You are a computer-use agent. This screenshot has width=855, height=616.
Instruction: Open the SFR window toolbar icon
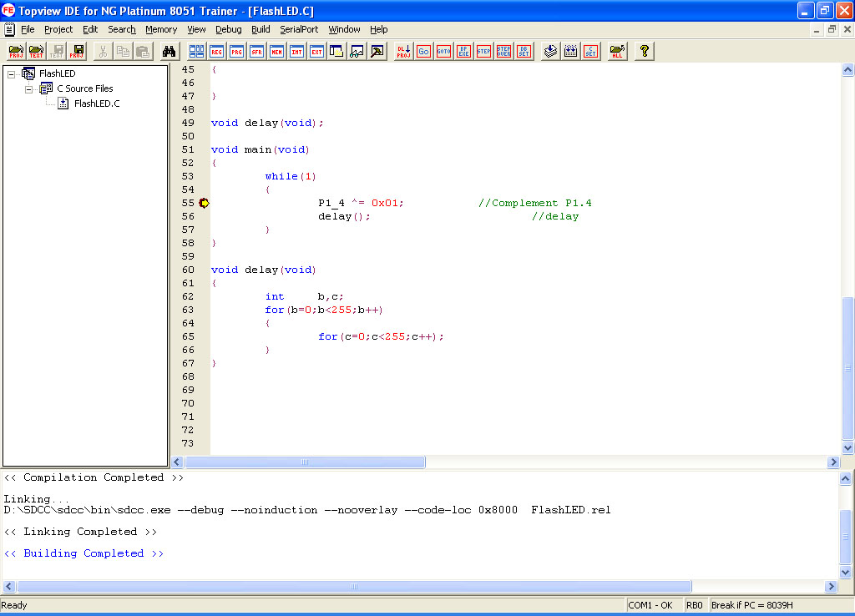[256, 51]
